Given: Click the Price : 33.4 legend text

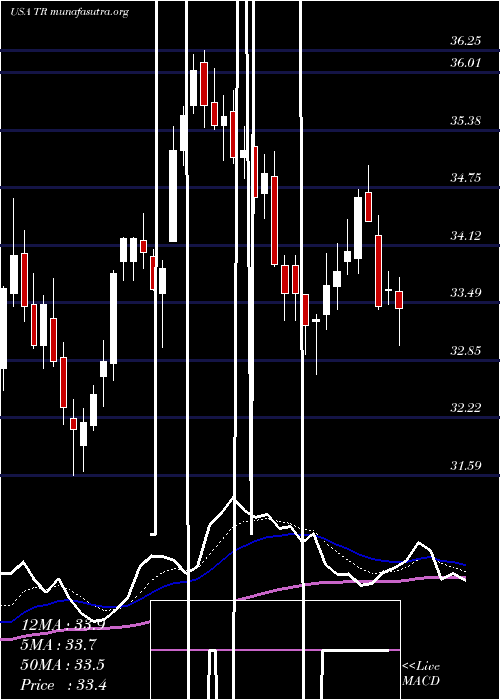Looking at the screenshot, I should click(63, 684).
